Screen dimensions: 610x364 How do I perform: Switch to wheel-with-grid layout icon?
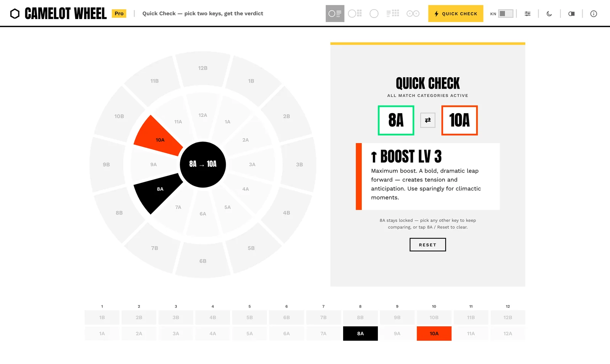(x=355, y=14)
